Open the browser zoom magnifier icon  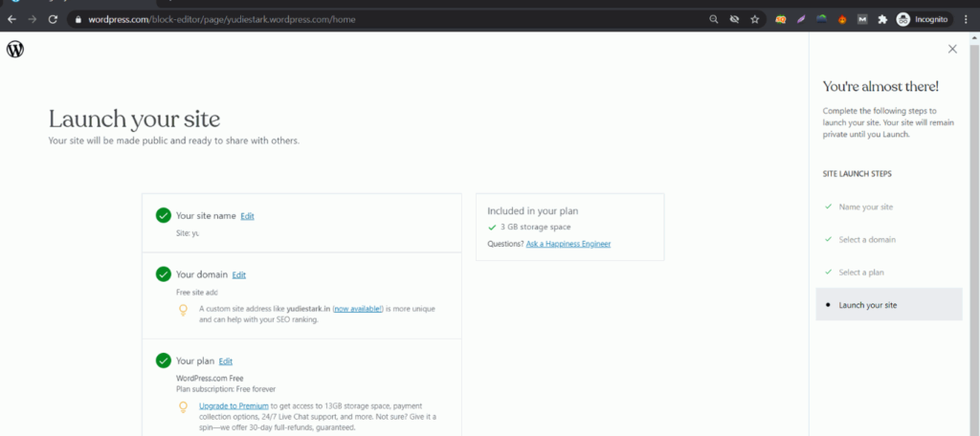pos(714,19)
